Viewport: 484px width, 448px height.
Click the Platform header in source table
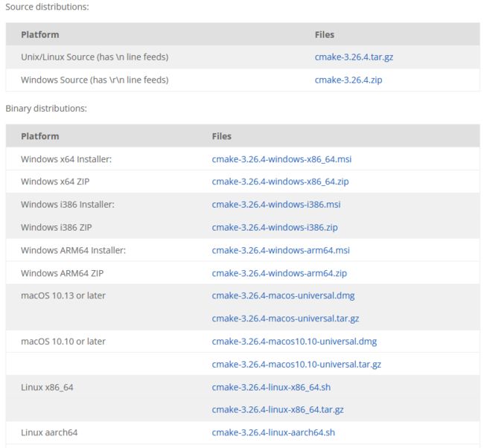[39, 34]
